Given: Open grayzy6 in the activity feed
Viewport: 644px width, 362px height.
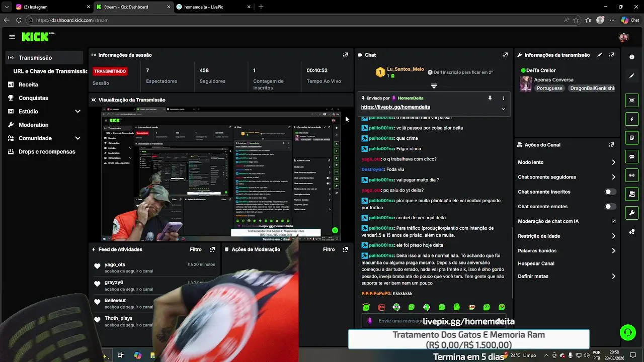Looking at the screenshot, I should (x=114, y=283).
